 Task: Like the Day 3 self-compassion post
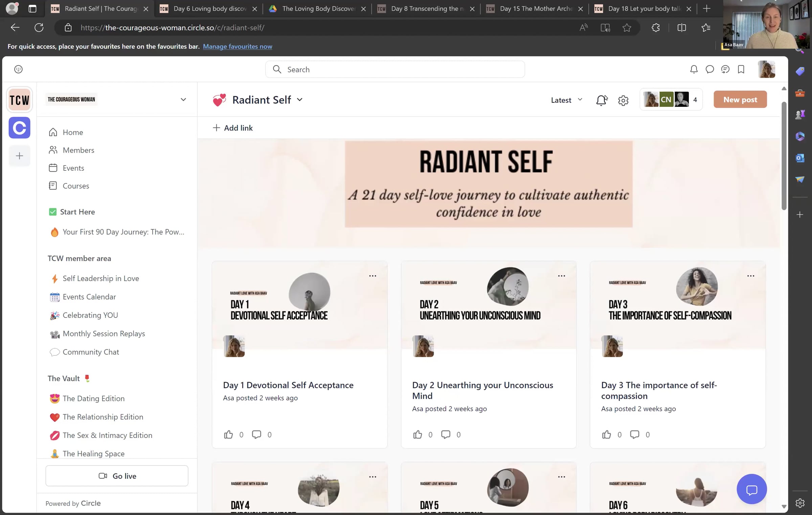tap(606, 435)
